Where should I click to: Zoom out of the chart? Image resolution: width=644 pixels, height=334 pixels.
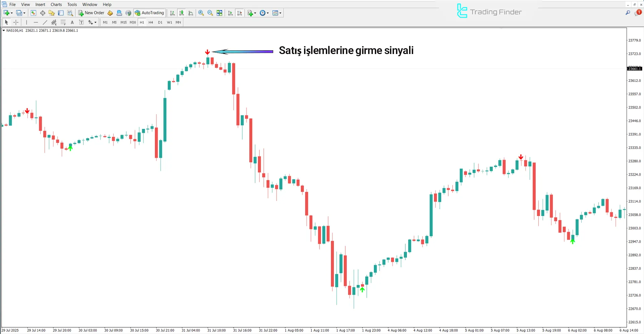pos(210,13)
